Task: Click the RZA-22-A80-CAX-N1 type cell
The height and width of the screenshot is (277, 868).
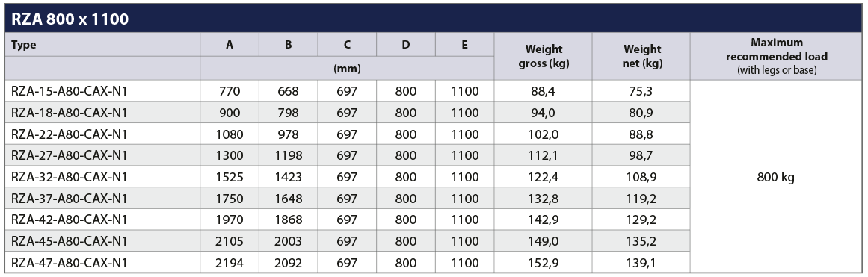Action: 70,134
